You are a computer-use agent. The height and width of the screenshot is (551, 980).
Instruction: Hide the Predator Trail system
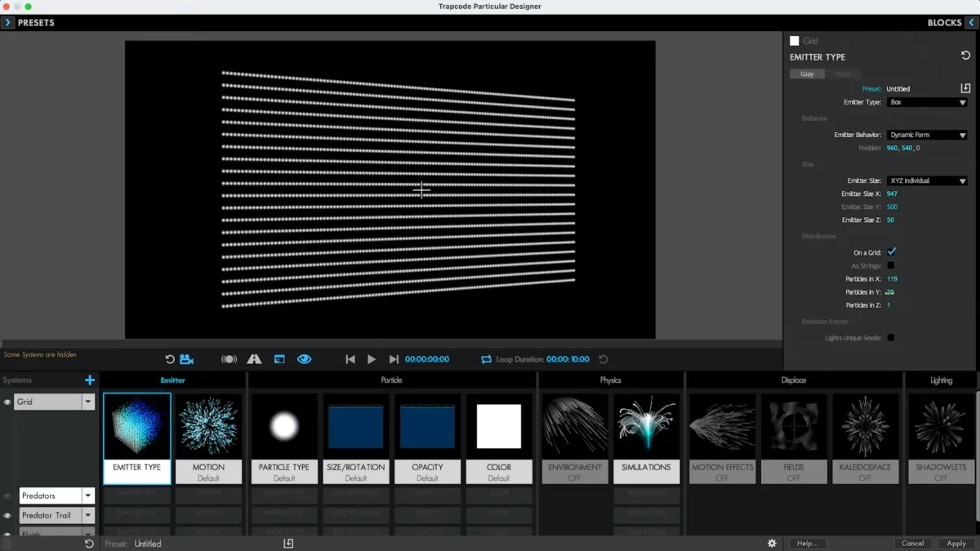click(x=7, y=516)
